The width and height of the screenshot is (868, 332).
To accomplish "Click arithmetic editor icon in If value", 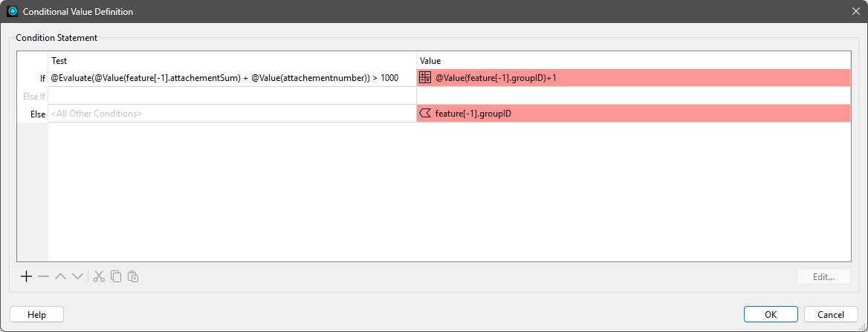I will (425, 78).
